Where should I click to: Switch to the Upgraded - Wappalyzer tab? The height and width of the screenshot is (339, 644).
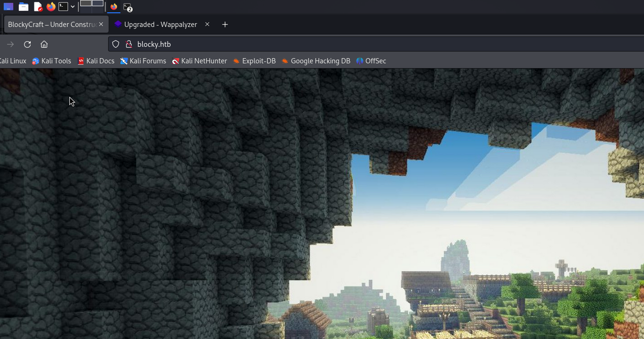point(160,25)
